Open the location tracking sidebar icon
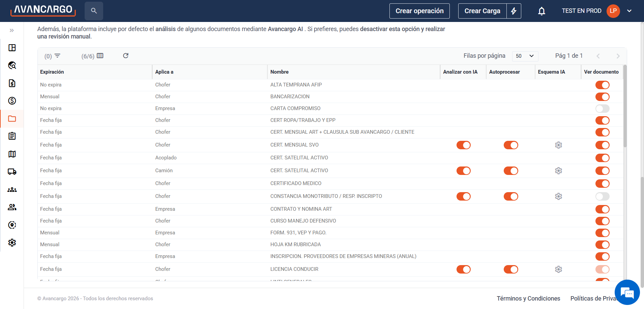644x309 pixels. pos(12,225)
